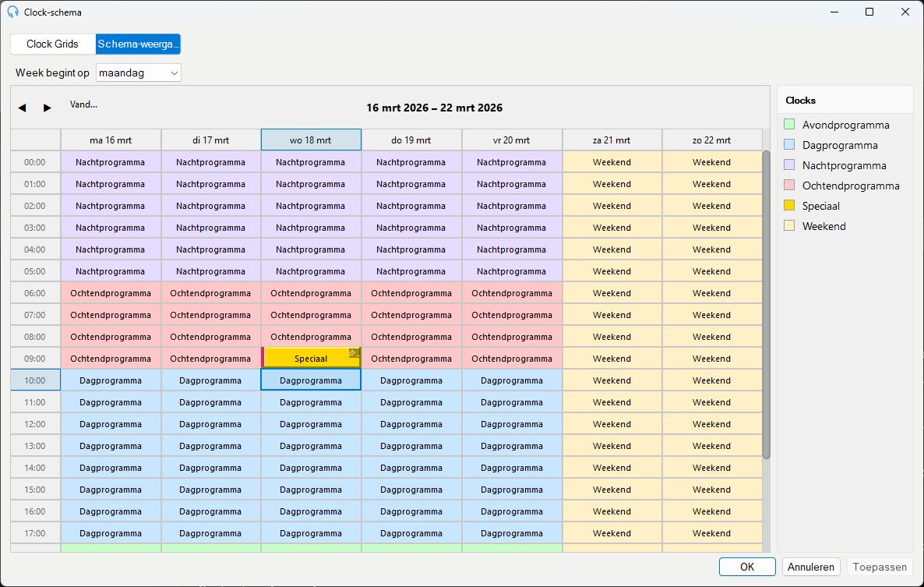Click the Clock-schema app icon in title bar
The width and height of the screenshot is (924, 587).
pos(13,12)
